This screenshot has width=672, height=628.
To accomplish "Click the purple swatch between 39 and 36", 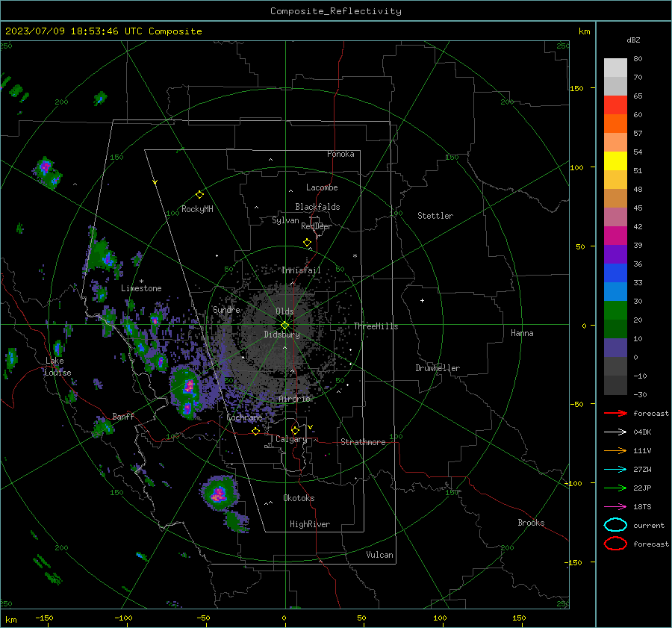I will (x=615, y=255).
